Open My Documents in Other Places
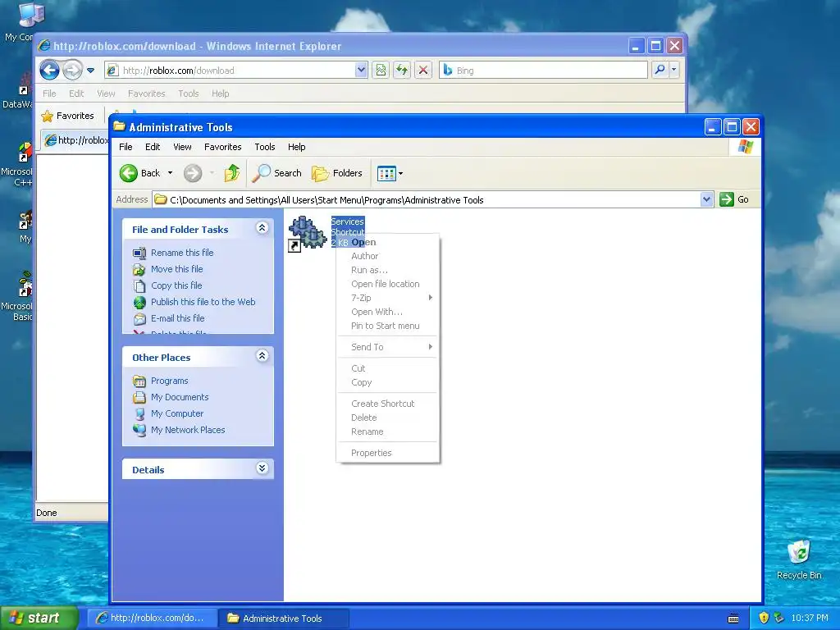The image size is (840, 630). click(180, 397)
